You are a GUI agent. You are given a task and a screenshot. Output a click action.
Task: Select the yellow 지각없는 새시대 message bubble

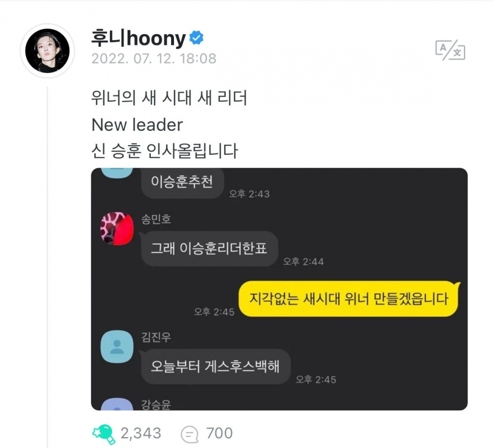click(x=349, y=299)
